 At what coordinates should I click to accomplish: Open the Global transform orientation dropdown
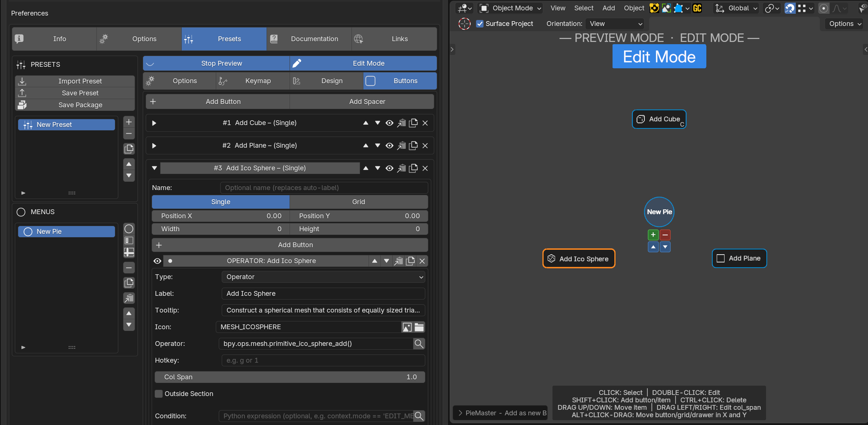pyautogui.click(x=736, y=8)
